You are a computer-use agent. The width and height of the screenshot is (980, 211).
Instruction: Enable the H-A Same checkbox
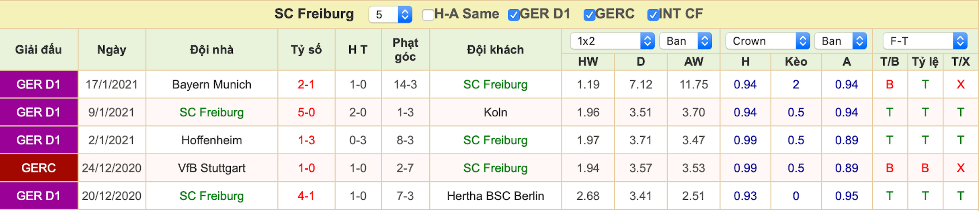428,15
